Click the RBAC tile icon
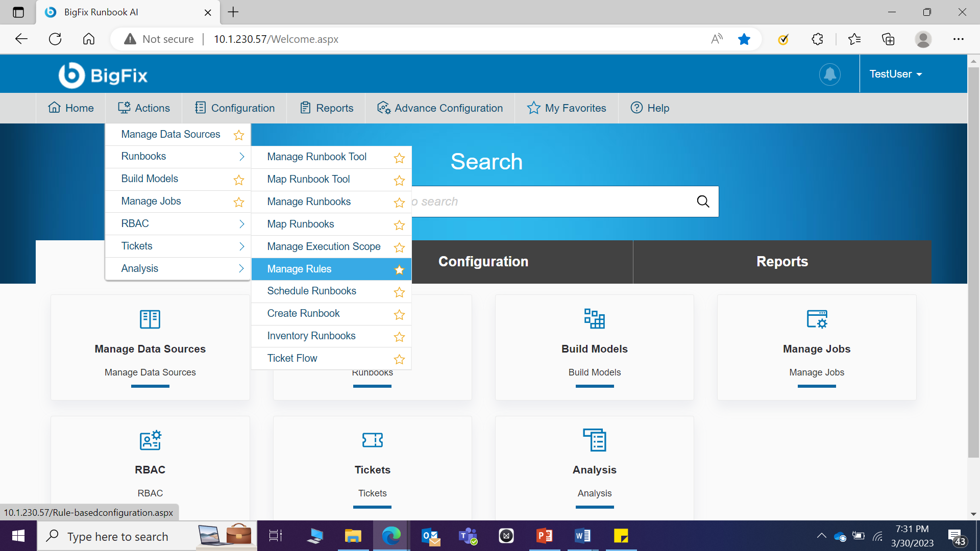The width and height of the screenshot is (980, 551). tap(150, 440)
